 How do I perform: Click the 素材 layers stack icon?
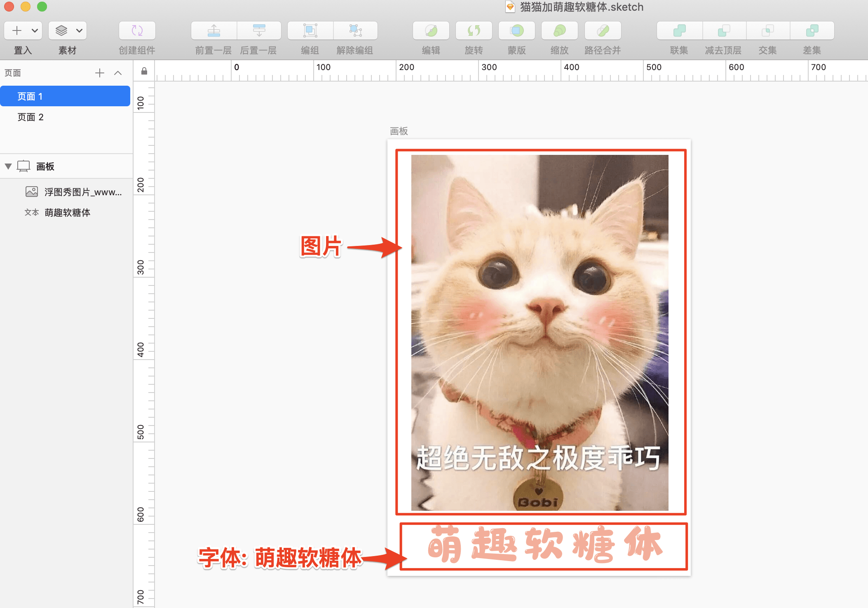coord(61,30)
